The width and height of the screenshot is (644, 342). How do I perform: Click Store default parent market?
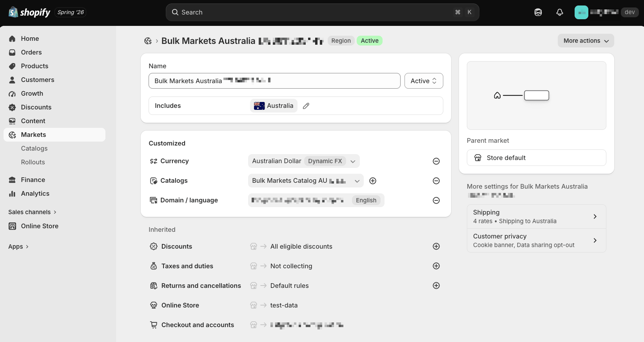pyautogui.click(x=537, y=158)
